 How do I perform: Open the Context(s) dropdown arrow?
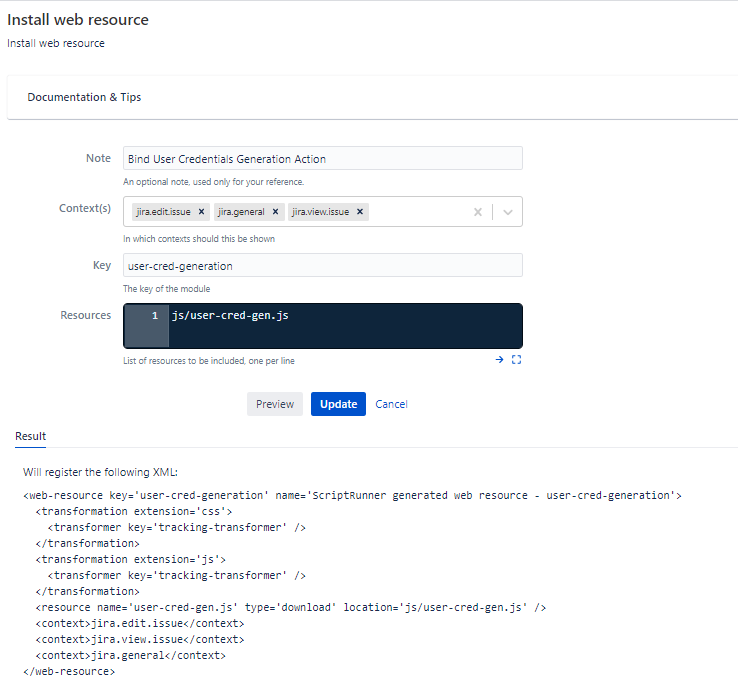pyautogui.click(x=507, y=212)
